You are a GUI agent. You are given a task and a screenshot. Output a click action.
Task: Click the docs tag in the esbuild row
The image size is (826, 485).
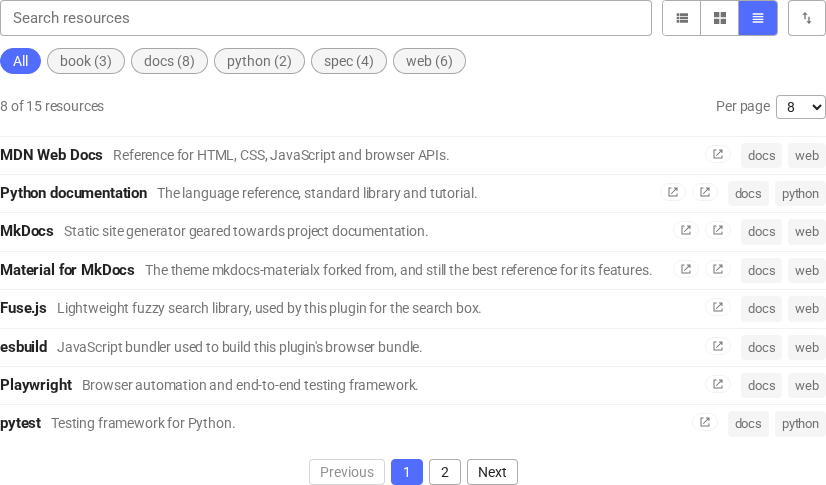click(x=761, y=347)
